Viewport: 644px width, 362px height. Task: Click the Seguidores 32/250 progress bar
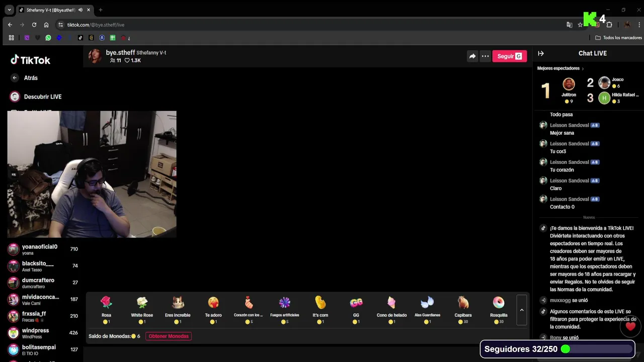557,349
